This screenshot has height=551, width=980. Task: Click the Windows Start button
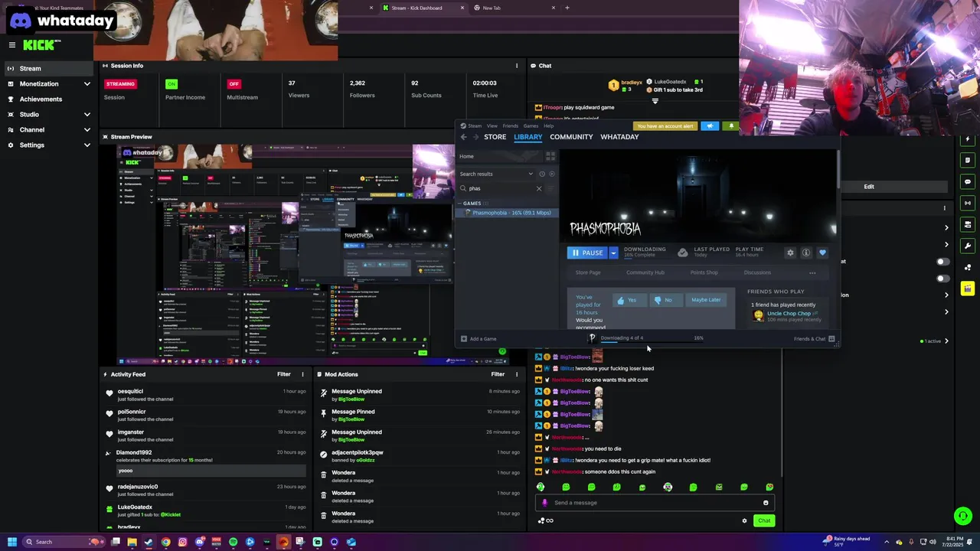(x=11, y=542)
